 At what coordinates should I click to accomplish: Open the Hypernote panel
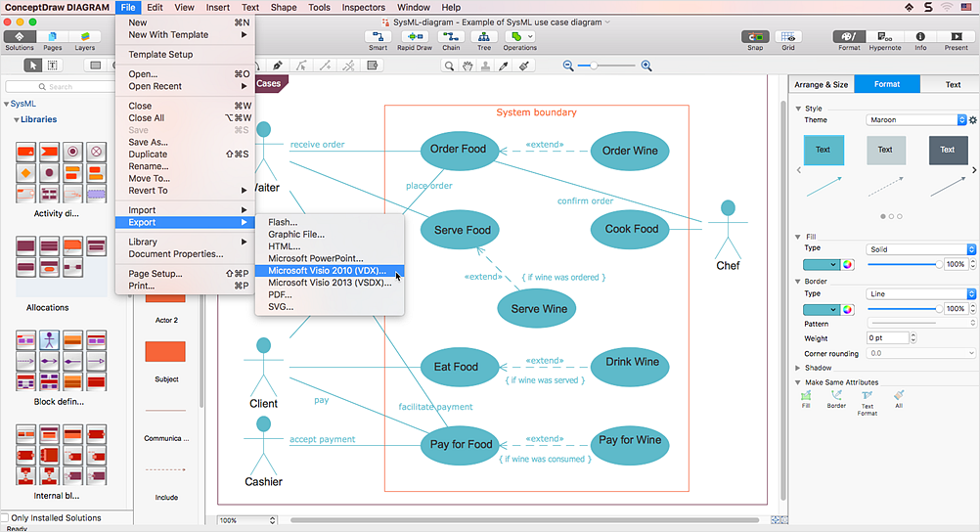click(x=884, y=37)
